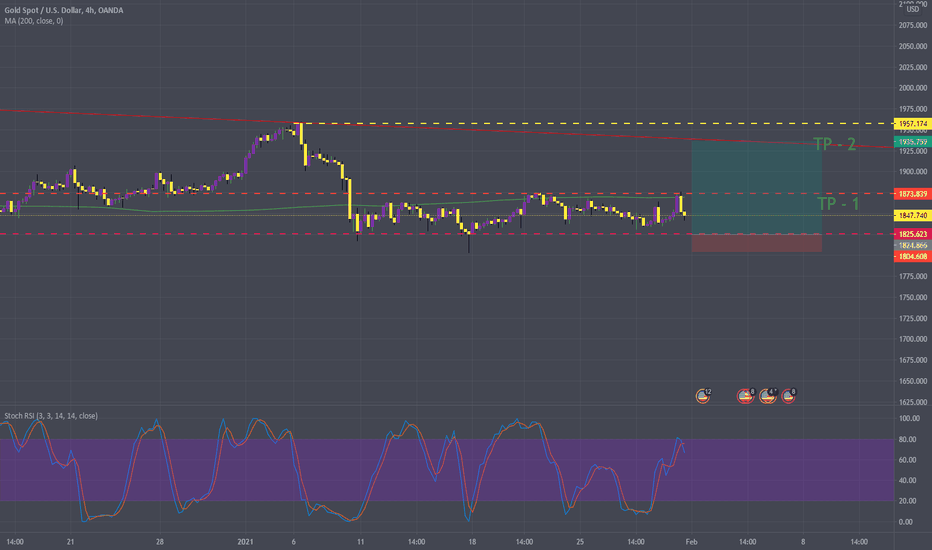Click the green 1935.759 target price label

(x=912, y=142)
